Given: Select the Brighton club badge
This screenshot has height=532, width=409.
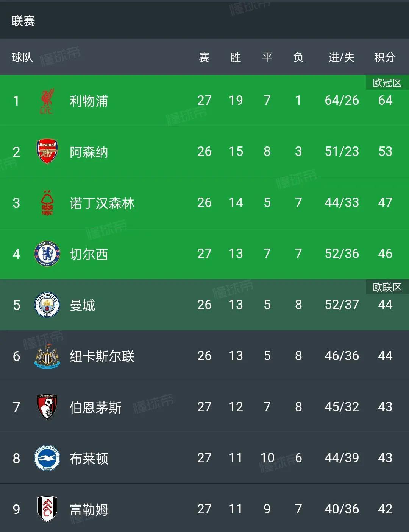Looking at the screenshot, I should point(47,458).
